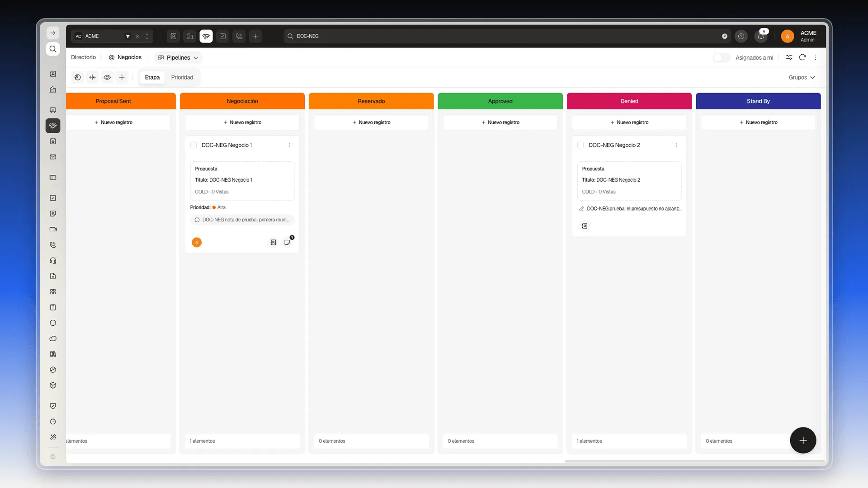Open the Grupos dropdown
The height and width of the screenshot is (488, 868).
[x=802, y=77]
